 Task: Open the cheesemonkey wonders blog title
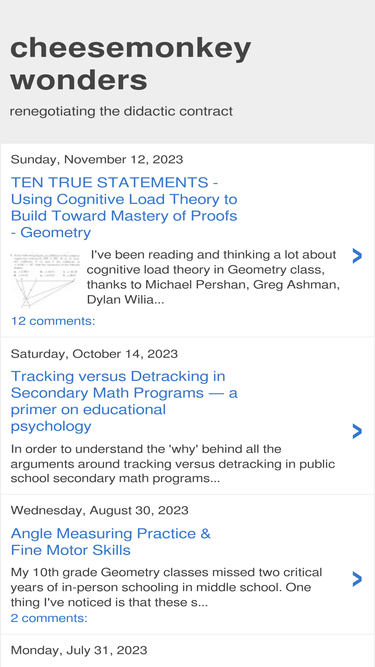pos(131,64)
